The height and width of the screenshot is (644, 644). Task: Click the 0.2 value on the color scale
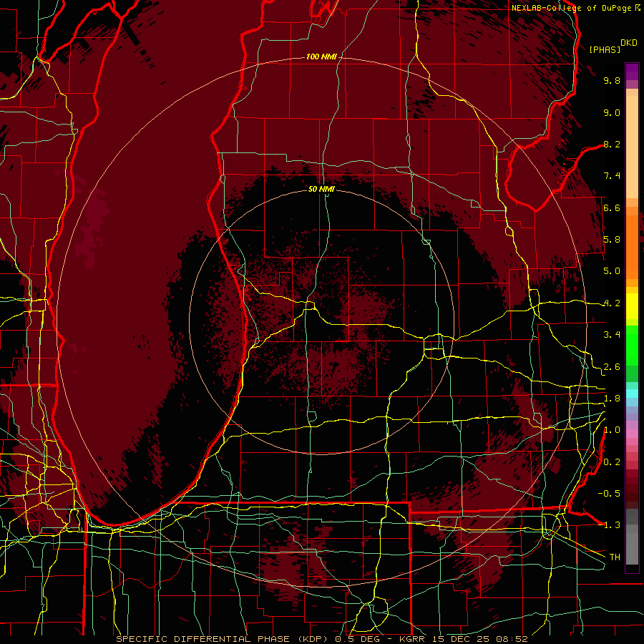pyautogui.click(x=612, y=462)
